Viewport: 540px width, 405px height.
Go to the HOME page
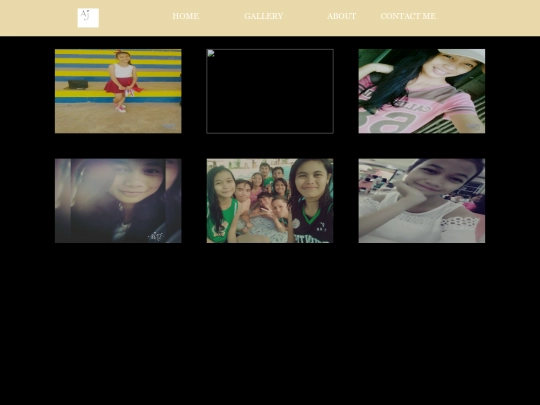click(x=186, y=16)
